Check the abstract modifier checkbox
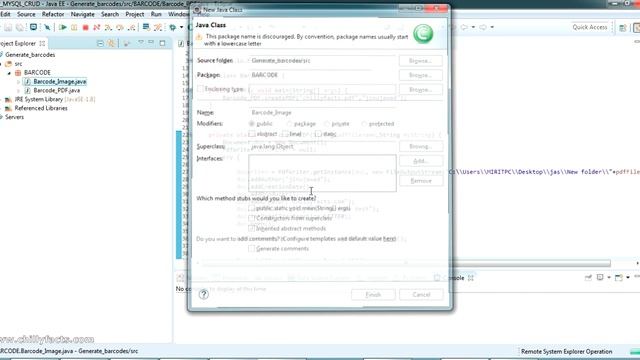The image size is (640, 360). pos(252,134)
